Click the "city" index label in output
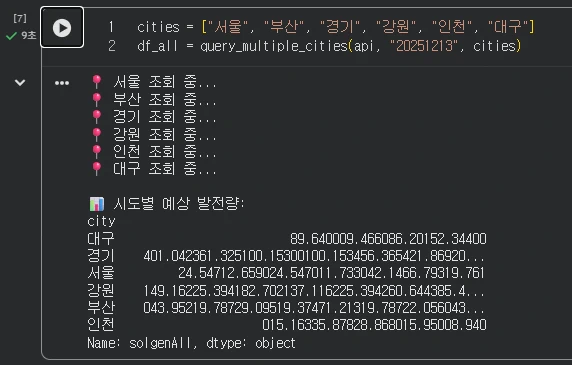This screenshot has width=572, height=365. [x=101, y=221]
